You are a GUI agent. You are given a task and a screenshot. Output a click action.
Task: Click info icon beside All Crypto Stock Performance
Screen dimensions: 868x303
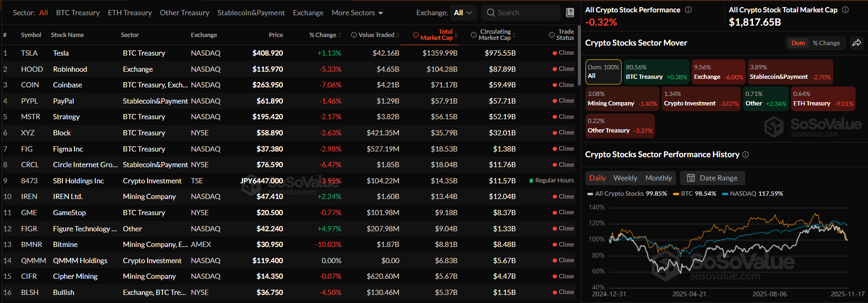tap(688, 10)
